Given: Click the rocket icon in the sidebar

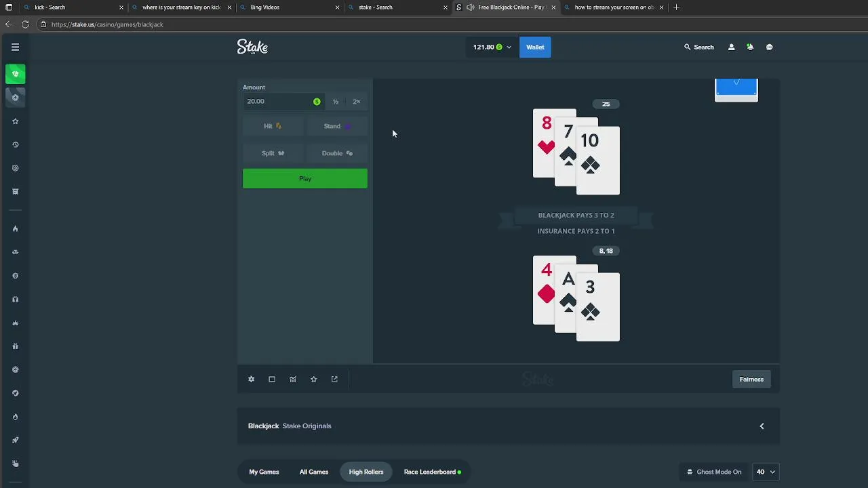Looking at the screenshot, I should [x=15, y=441].
